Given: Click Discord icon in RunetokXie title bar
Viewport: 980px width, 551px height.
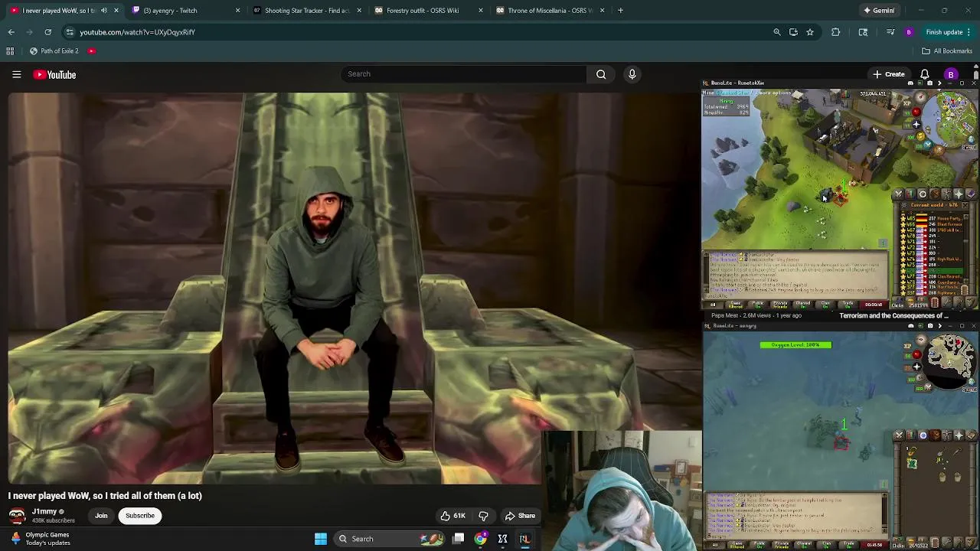Looking at the screenshot, I should [x=910, y=83].
